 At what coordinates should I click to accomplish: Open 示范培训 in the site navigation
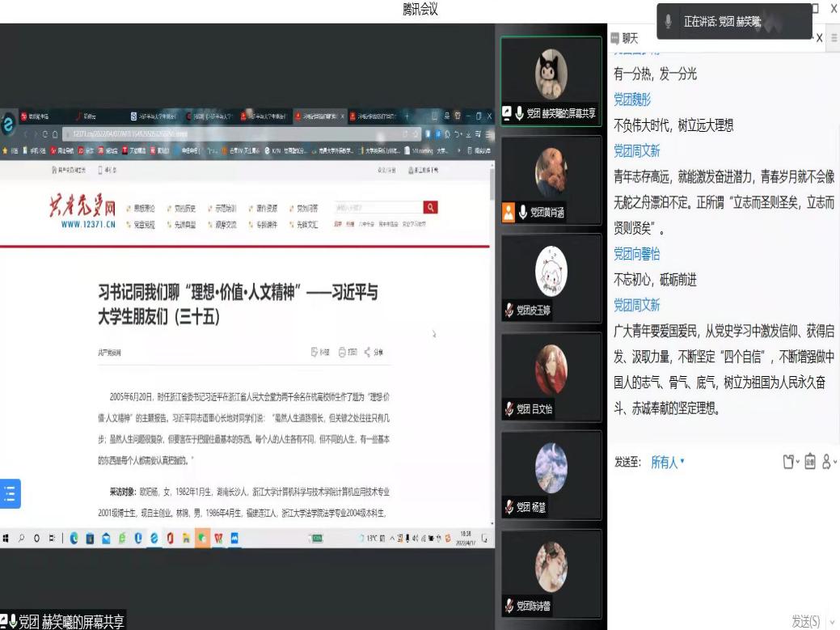(x=226, y=209)
